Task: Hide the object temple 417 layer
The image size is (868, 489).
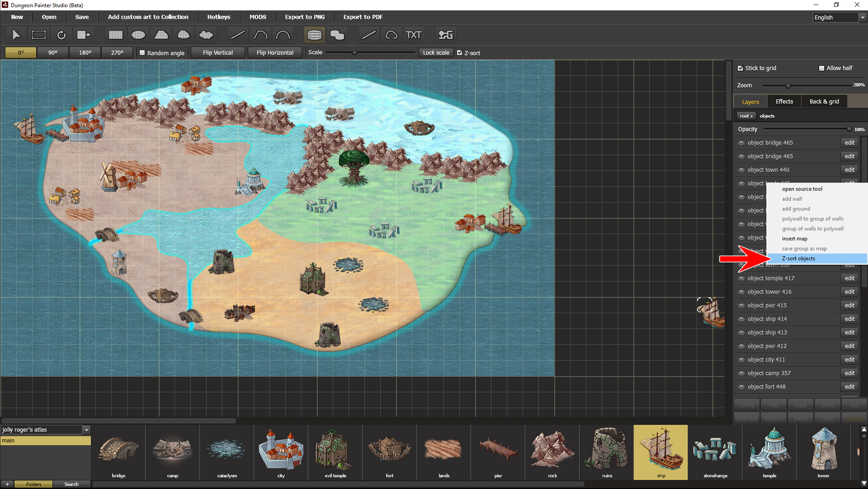Action: click(741, 278)
